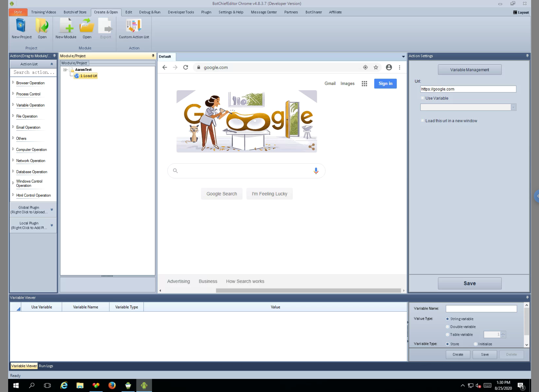
Task: Click the bookmark star icon
Action: click(x=376, y=67)
